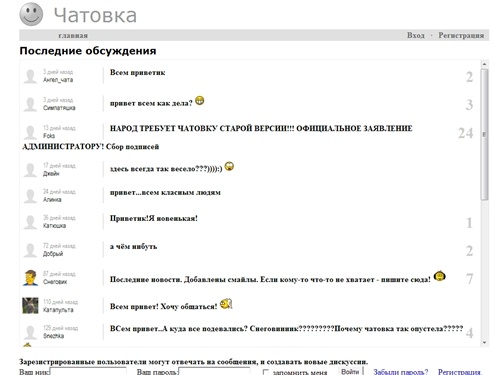Click username Добрый
The image size is (500, 375).
pos(53,254)
